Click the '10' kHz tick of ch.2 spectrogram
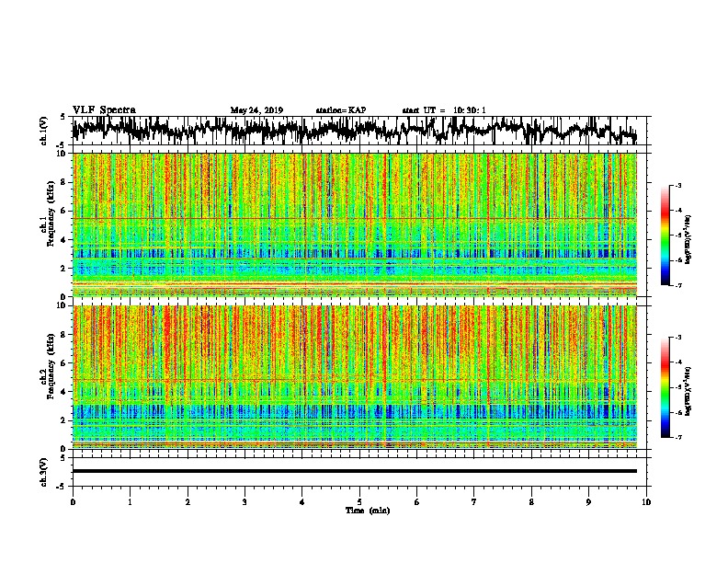728x563 pixels. [x=63, y=305]
